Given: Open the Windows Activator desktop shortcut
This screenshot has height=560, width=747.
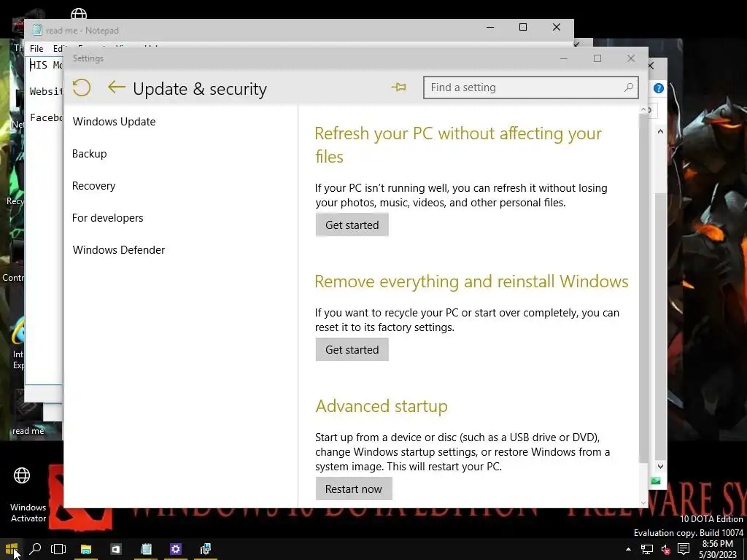Looking at the screenshot, I should [x=28, y=494].
